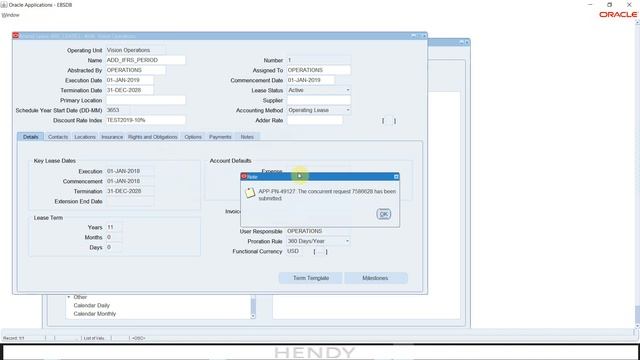Open the Proration Rule dropdown
The width and height of the screenshot is (640, 360).
click(347, 241)
